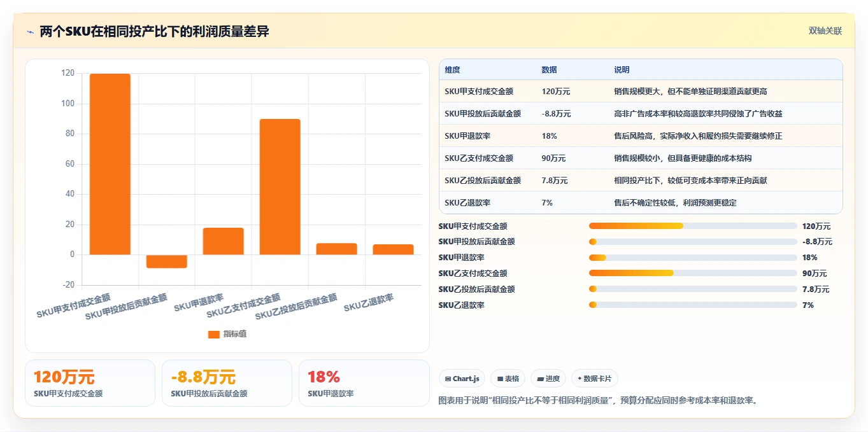Click the note 销售规模更大，但不能单独证明渠道贡献更高
The height and width of the screenshot is (432, 868).
690,92
